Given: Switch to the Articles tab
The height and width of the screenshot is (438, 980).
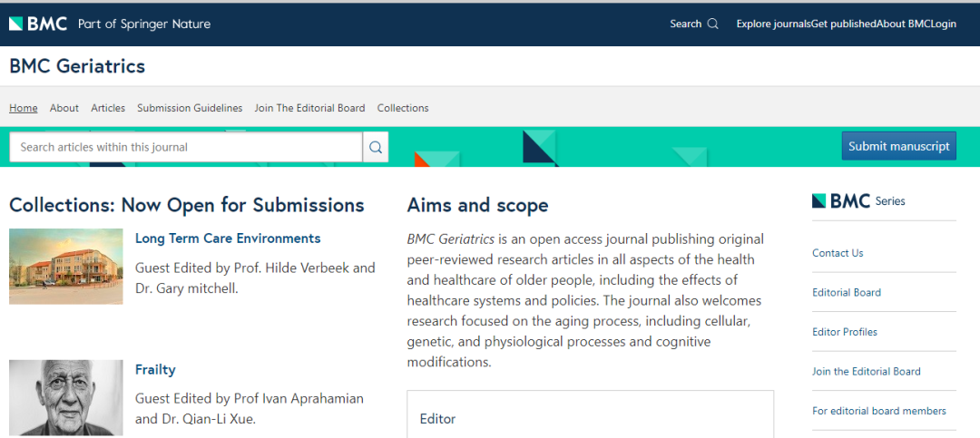Looking at the screenshot, I should click(108, 108).
